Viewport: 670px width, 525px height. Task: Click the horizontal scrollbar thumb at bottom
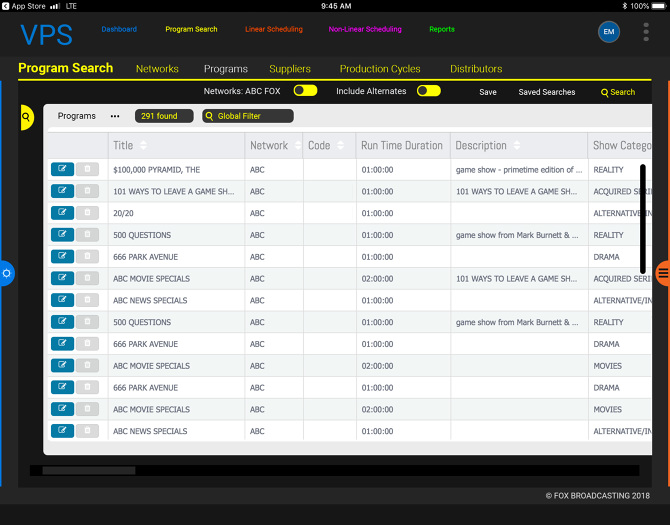click(89, 470)
